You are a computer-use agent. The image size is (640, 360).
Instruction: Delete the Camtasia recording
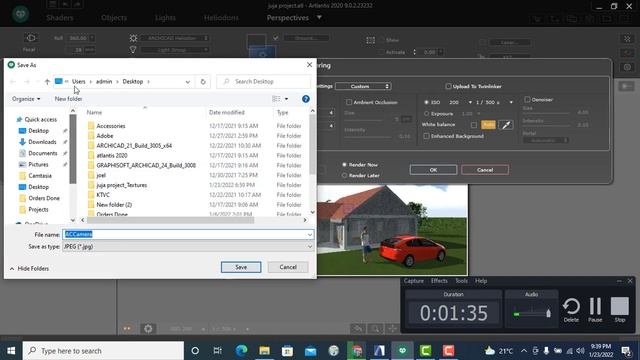(571, 310)
